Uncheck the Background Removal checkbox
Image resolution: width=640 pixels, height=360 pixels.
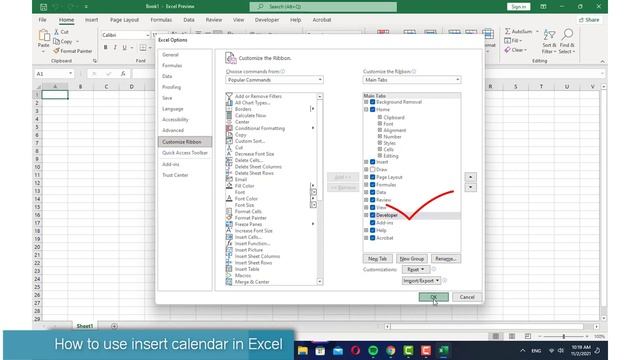click(x=373, y=102)
